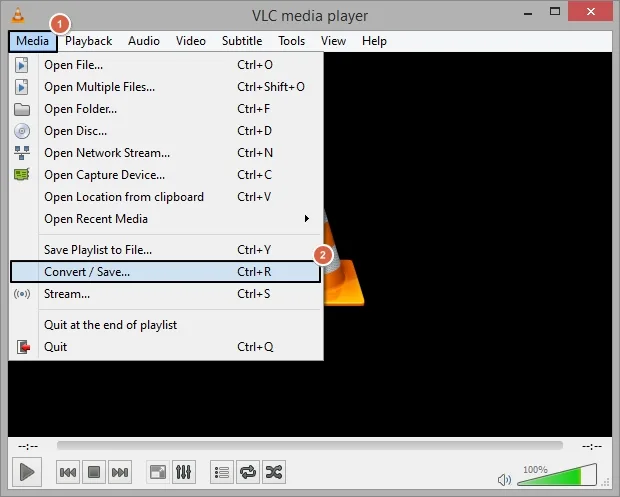620x497 pixels.
Task: Choose Open Multiple Files... entry
Action: click(x=166, y=87)
